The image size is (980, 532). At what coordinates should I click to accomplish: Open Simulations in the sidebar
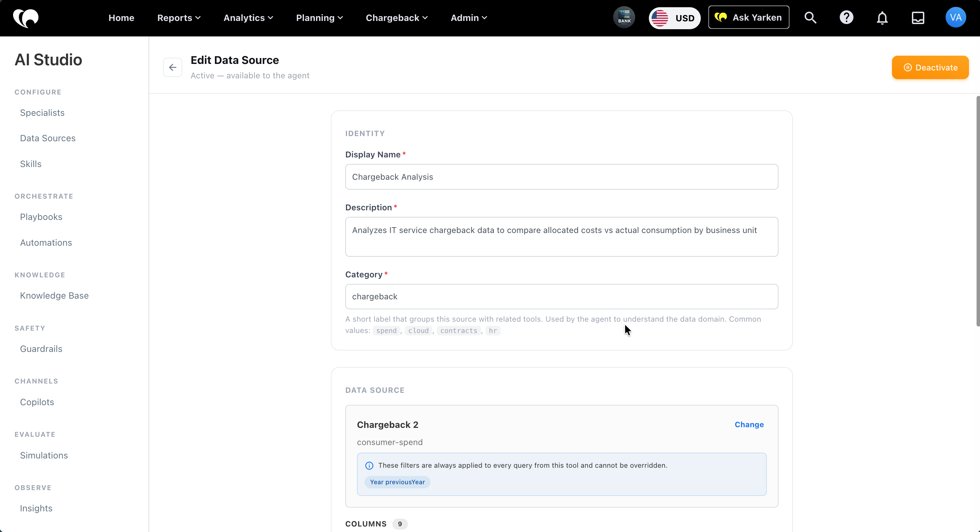click(x=44, y=456)
